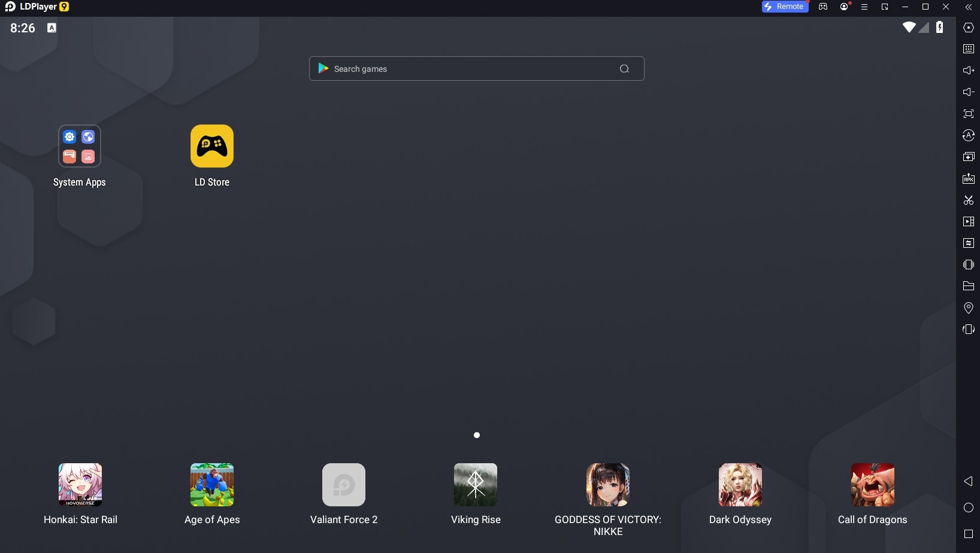The height and width of the screenshot is (553, 980).
Task: Open the synchronizer icon in the sidebar
Action: (x=968, y=243)
